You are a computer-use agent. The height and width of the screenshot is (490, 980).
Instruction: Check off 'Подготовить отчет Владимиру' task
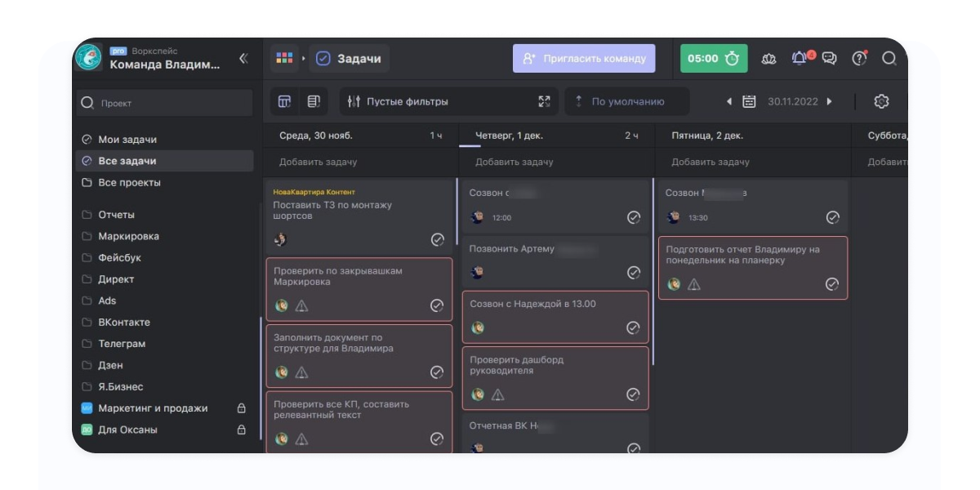(831, 284)
